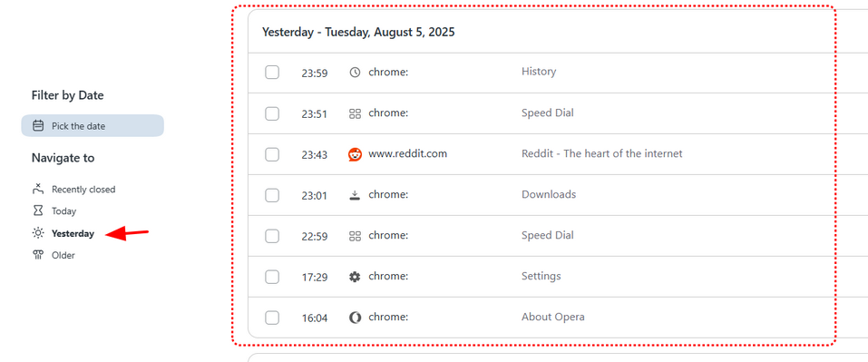Check the box for the 23:59 History entry
The height and width of the screenshot is (362, 868).
272,72
